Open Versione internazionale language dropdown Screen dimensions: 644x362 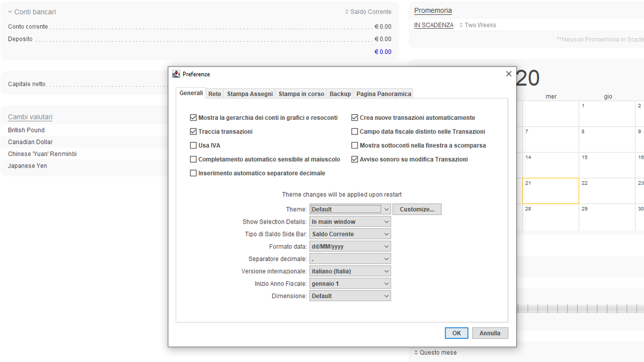(x=350, y=271)
